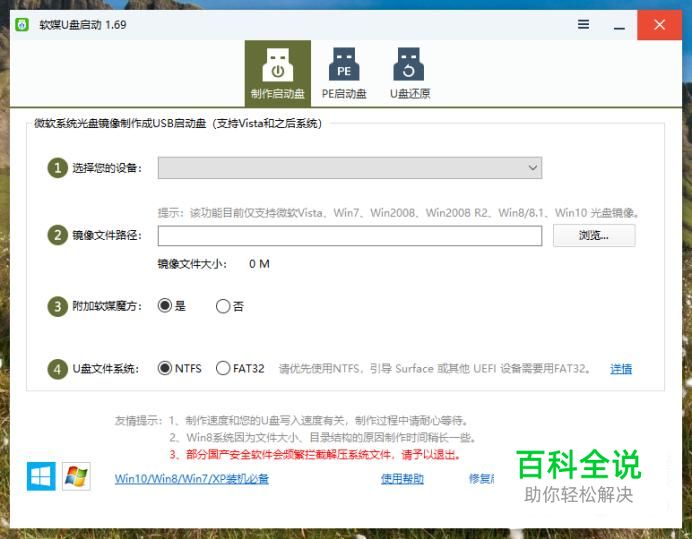Select 否 for 附加软媒魔方
This screenshot has height=539, width=692.
click(x=230, y=306)
